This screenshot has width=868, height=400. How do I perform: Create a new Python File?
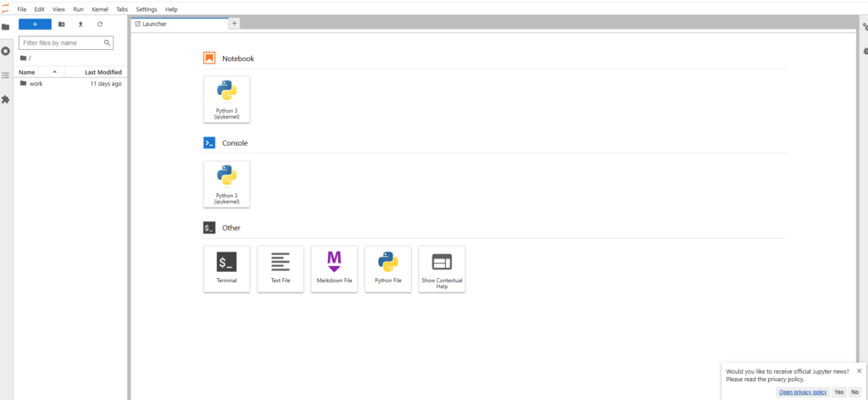click(x=388, y=269)
